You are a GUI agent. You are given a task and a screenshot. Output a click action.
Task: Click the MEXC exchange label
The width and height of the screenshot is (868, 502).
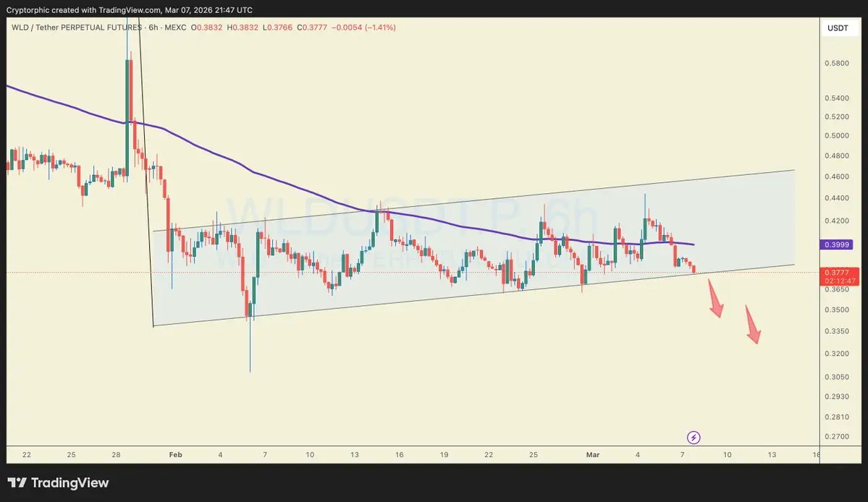pos(175,27)
